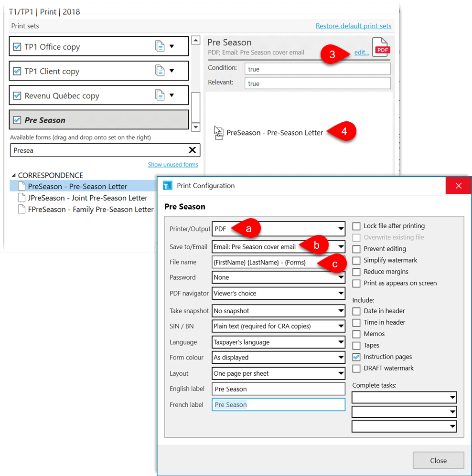Disable the Instruction pages option

pos(356,357)
